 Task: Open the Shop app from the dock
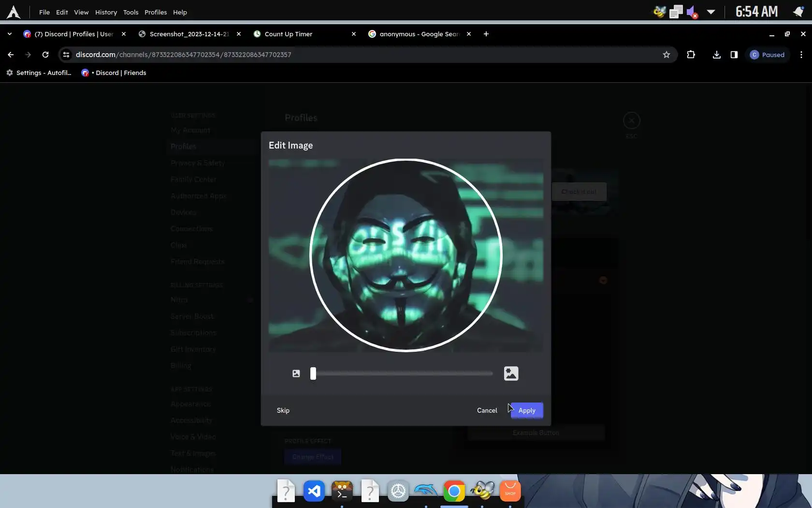tap(510, 491)
